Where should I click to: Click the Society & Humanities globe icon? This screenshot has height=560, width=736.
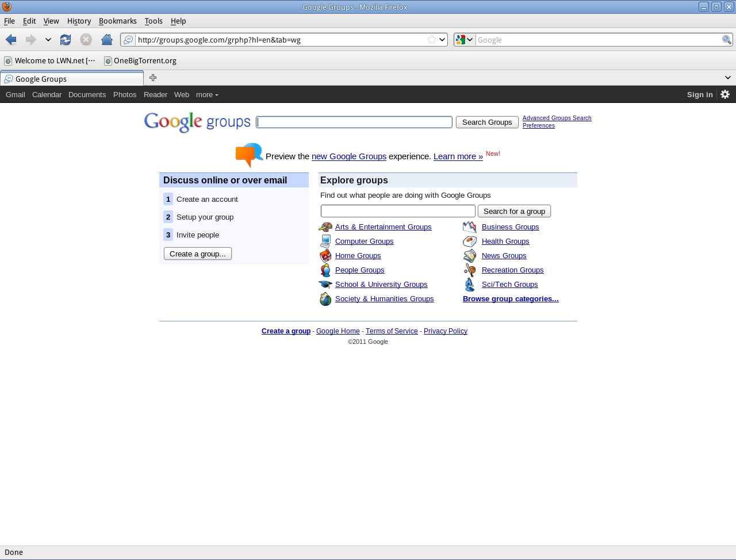[325, 299]
